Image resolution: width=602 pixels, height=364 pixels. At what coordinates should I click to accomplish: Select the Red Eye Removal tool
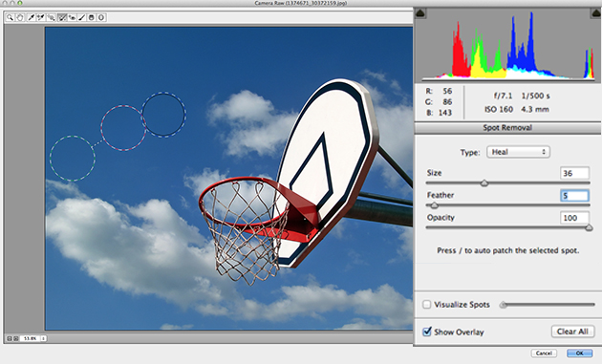click(72, 17)
